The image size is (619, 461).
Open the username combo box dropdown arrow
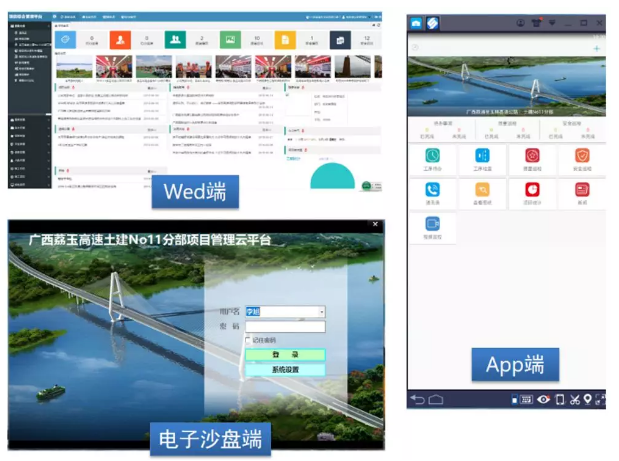[322, 311]
